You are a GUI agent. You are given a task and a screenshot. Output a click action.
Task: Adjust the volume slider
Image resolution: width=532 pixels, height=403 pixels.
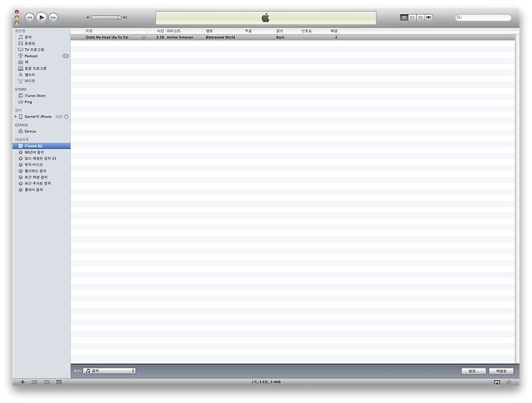106,17
